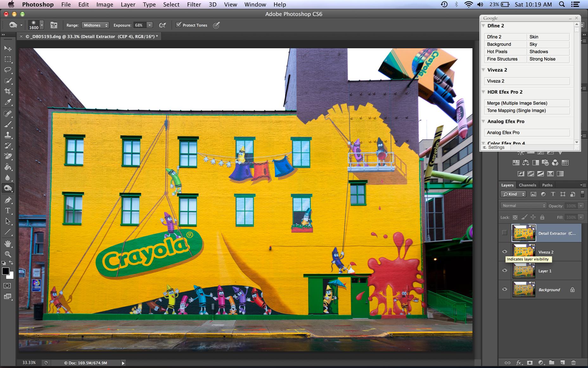Select the Crop tool

(8, 91)
